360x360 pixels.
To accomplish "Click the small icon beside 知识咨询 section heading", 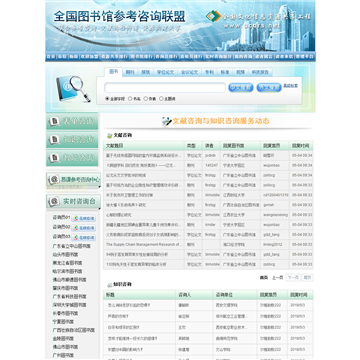I will (109, 285).
